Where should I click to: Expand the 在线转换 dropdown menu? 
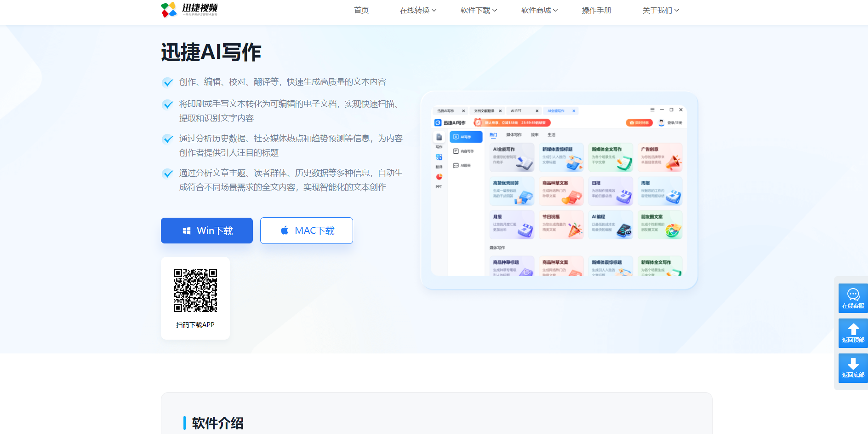coord(418,10)
